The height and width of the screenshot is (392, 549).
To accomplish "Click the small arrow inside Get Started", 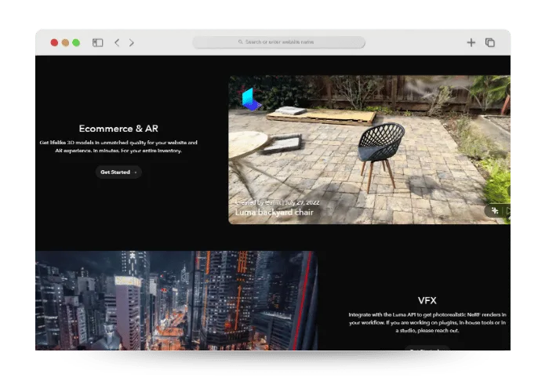I will click(x=136, y=172).
